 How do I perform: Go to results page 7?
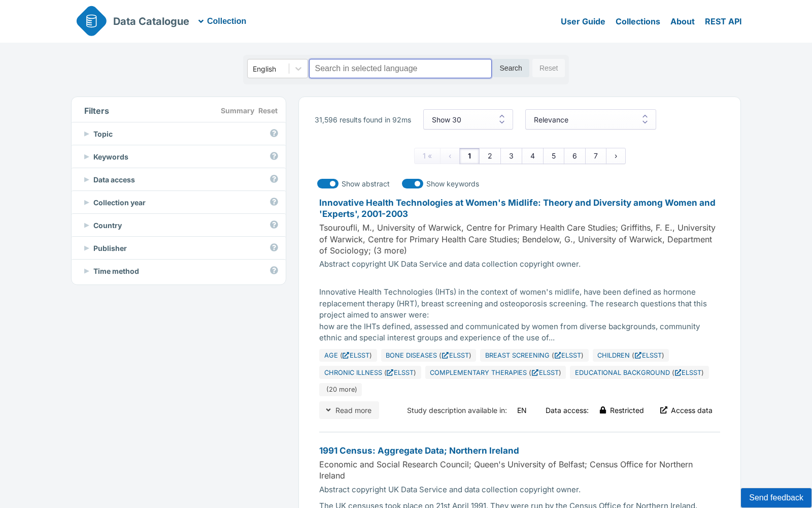click(596, 156)
